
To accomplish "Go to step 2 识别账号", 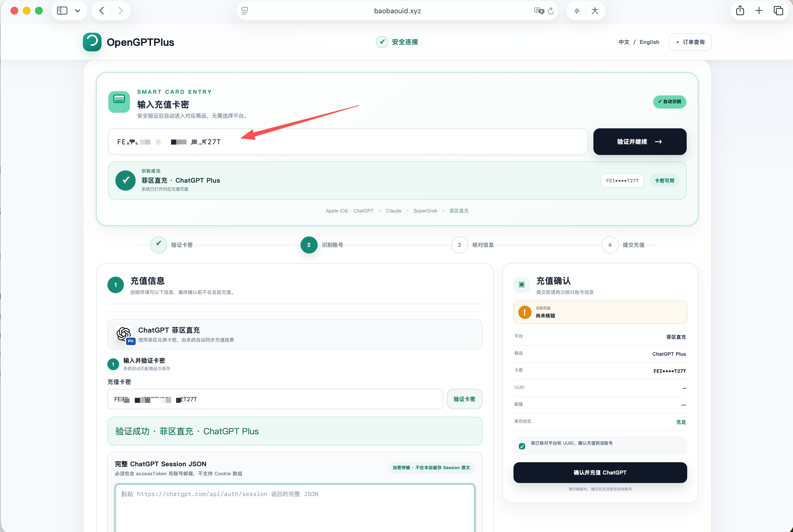I will [x=322, y=245].
